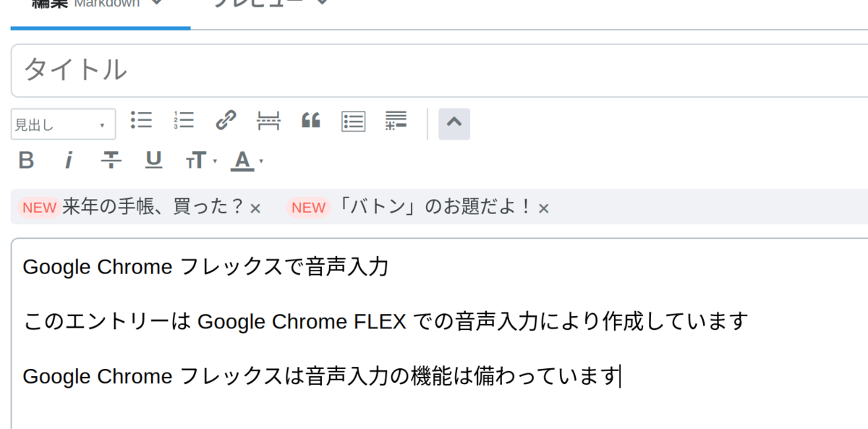
Task: Open the text color dropdown
Action: pyautogui.click(x=247, y=161)
